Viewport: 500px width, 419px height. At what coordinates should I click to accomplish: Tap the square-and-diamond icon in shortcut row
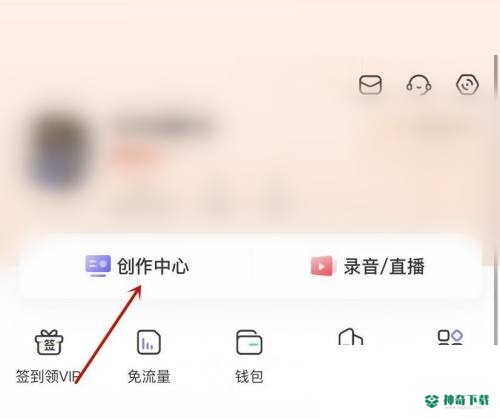coord(450,337)
